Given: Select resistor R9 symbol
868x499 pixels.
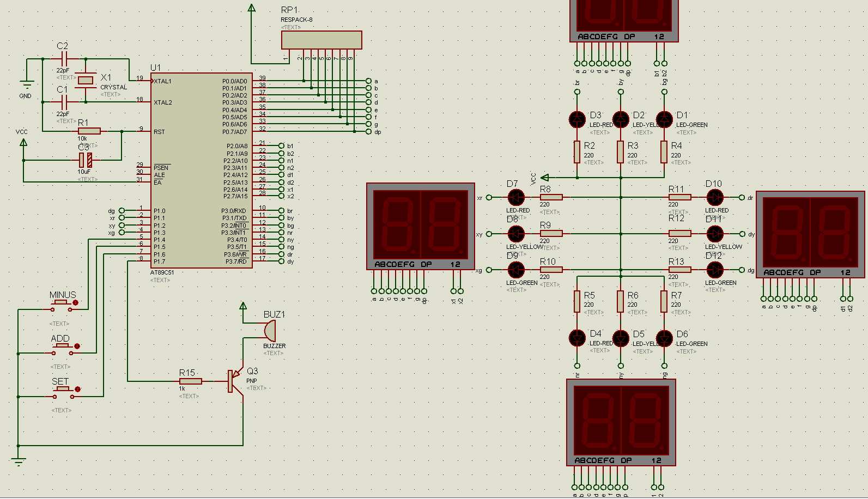Looking at the screenshot, I should pos(551,234).
